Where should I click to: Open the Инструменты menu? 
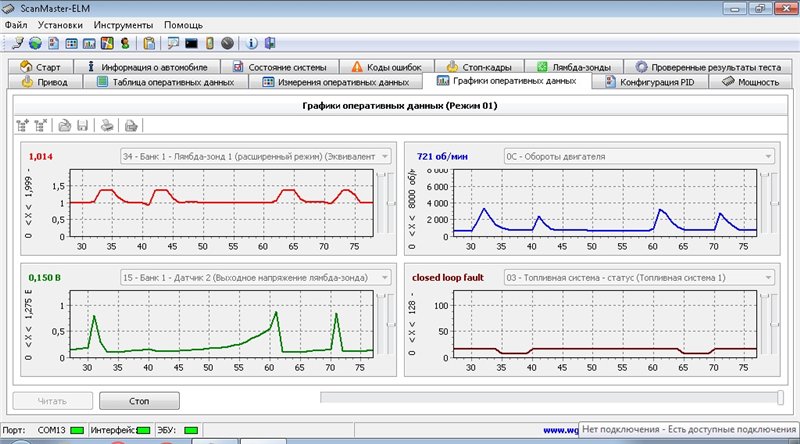point(123,25)
